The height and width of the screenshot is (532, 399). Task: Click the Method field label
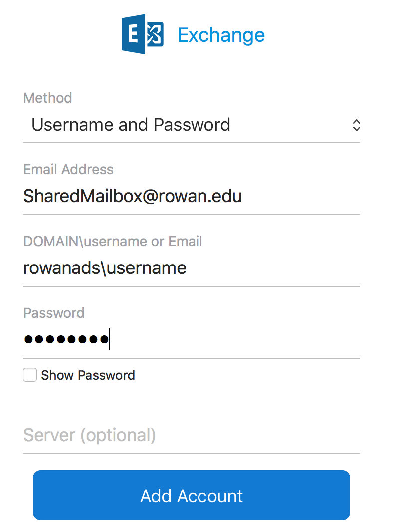pos(47,98)
